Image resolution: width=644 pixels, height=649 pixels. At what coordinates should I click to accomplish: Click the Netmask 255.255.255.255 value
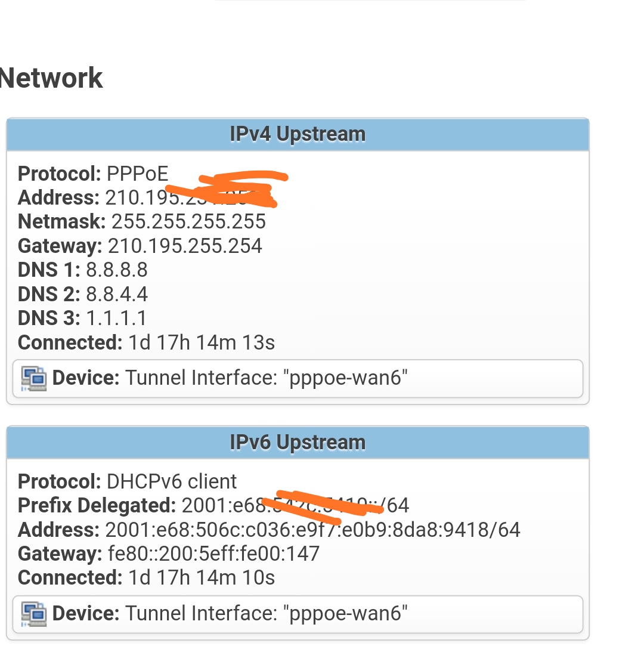(188, 222)
